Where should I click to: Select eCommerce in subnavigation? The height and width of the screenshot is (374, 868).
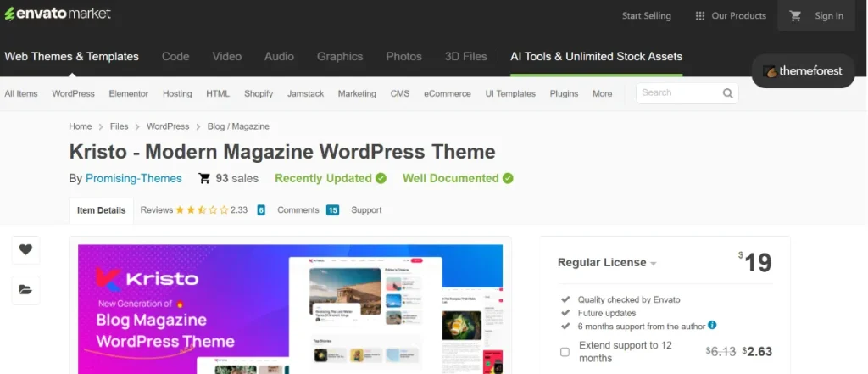point(448,93)
